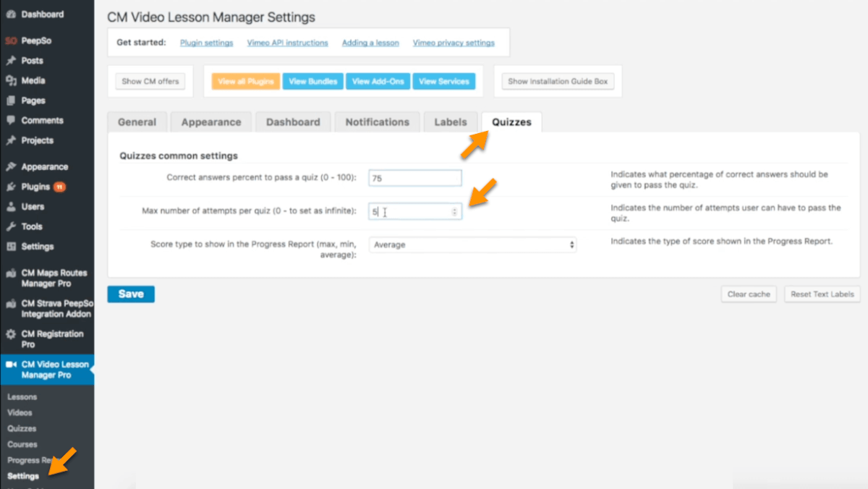Switch to the General tab
Viewport: 868px width, 489px height.
(x=137, y=122)
